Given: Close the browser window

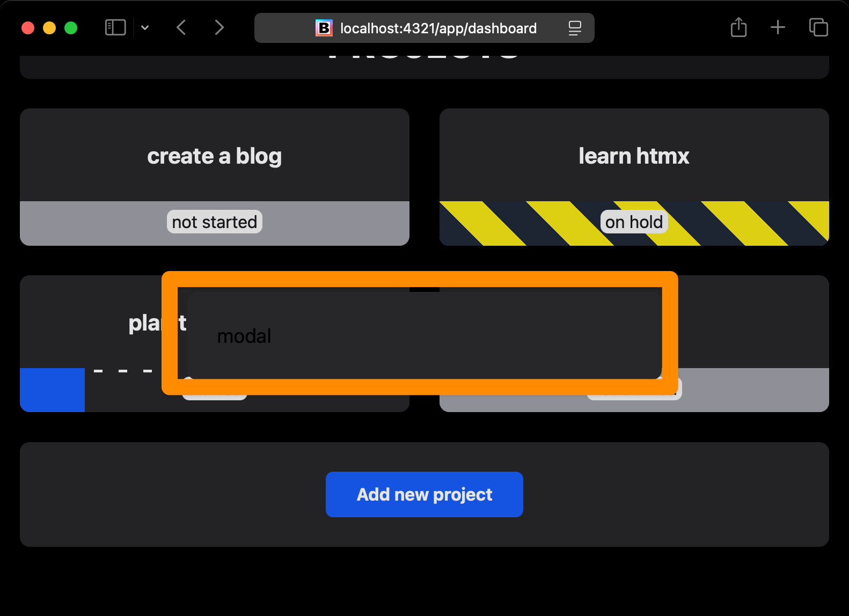Looking at the screenshot, I should point(28,28).
